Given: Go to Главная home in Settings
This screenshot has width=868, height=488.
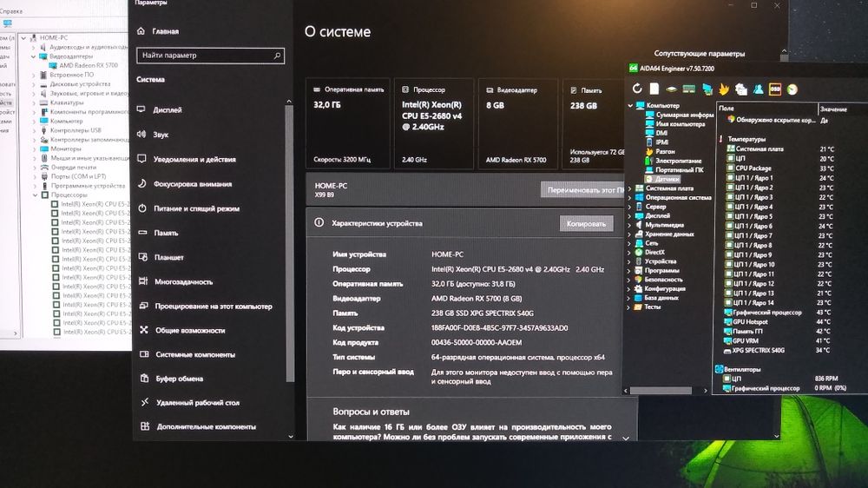Looking at the screenshot, I should coord(165,31).
